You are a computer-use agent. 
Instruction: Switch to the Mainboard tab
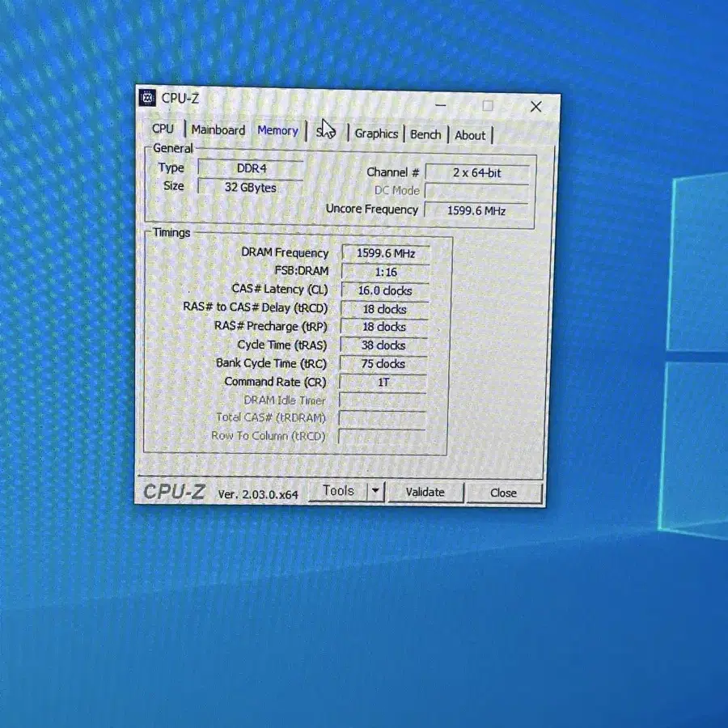pyautogui.click(x=218, y=130)
